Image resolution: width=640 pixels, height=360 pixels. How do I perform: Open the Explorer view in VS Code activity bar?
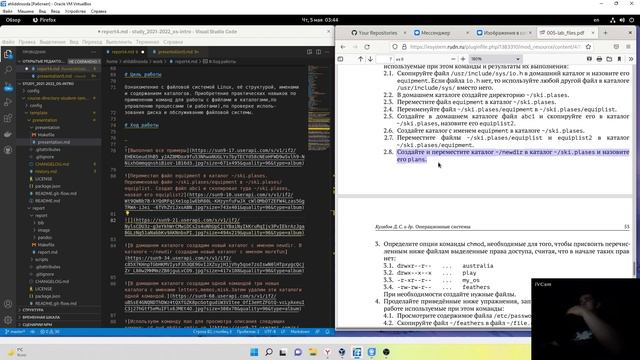click(8, 54)
